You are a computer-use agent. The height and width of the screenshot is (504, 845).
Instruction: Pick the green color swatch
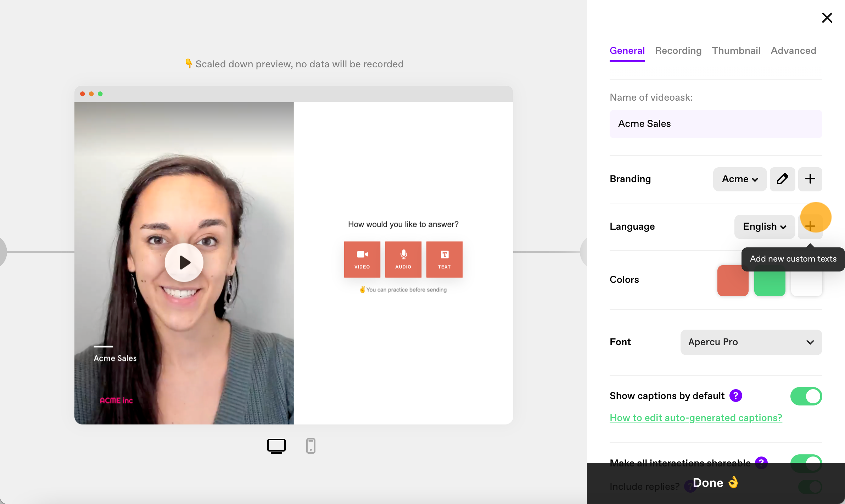(770, 280)
